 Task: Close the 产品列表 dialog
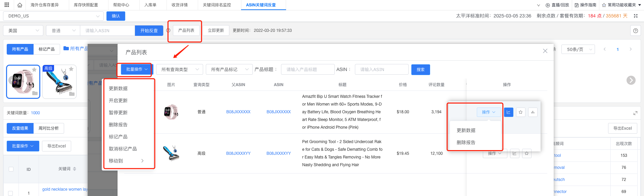tap(545, 51)
